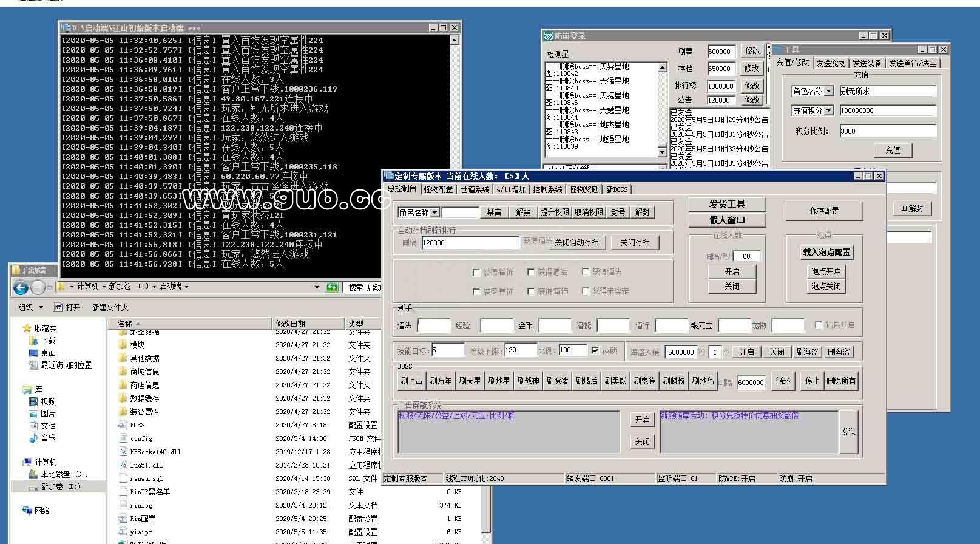The height and width of the screenshot is (544, 980).
Task: Select the config JSON file icon
Action: 123,438
